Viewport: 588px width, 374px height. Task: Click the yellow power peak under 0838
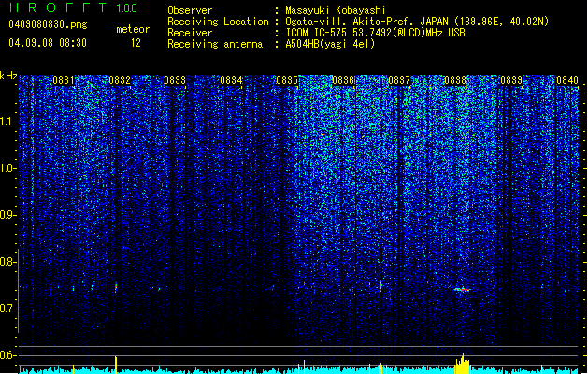click(463, 364)
